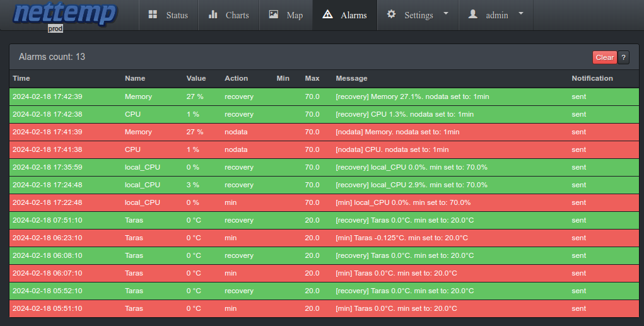Viewport: 644px width, 326px height.
Task: Click the nettemp logo
Action: point(65,14)
